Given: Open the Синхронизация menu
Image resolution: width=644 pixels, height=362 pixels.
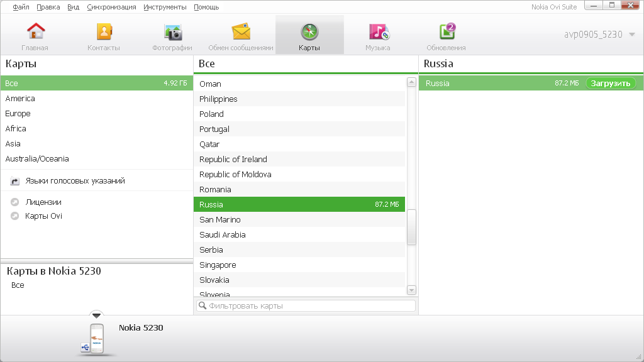Looking at the screenshot, I should (111, 7).
